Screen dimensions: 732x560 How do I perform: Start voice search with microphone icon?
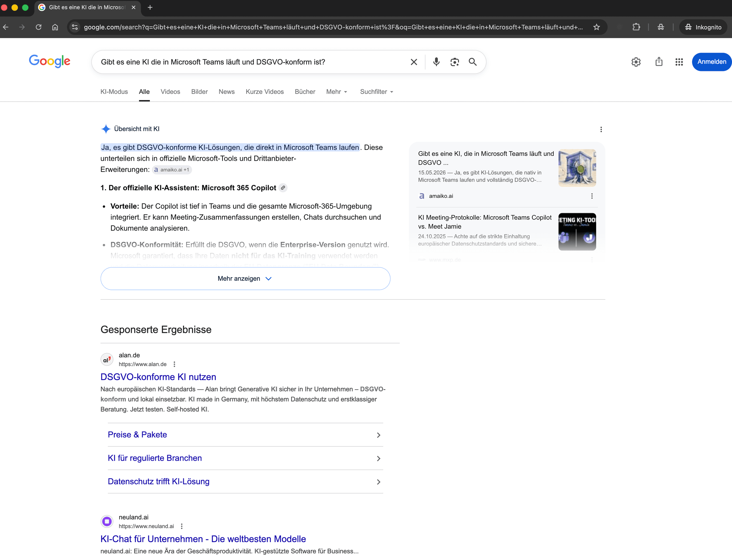436,62
